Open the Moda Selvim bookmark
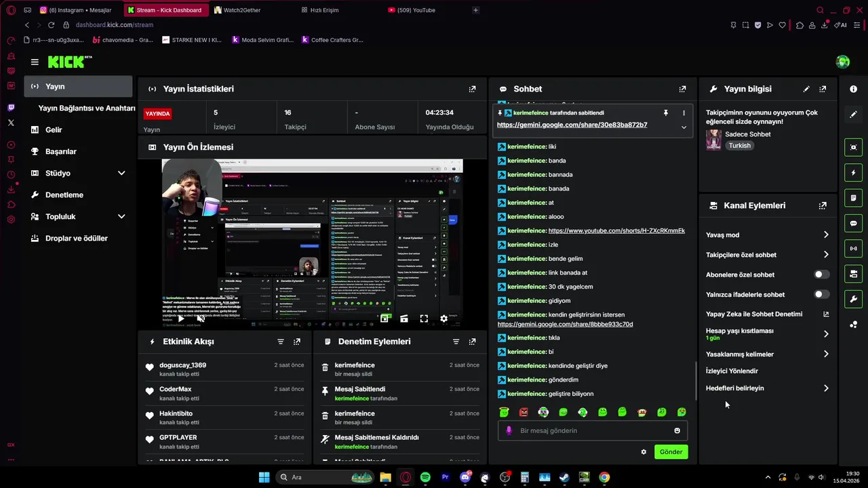This screenshot has width=868, height=488. [262, 40]
